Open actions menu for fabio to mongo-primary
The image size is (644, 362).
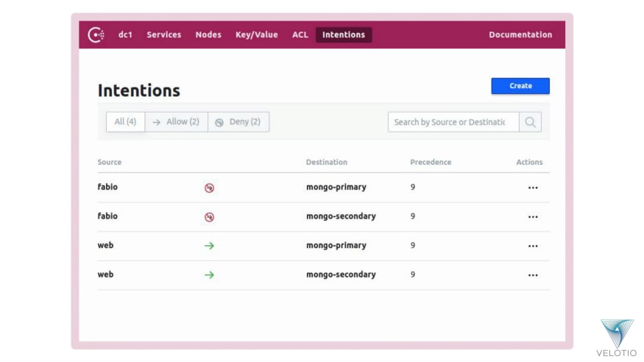coord(533,188)
